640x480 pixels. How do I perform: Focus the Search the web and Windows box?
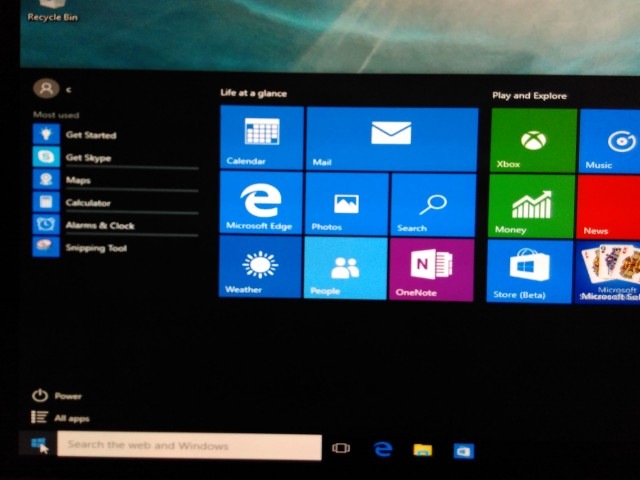189,446
